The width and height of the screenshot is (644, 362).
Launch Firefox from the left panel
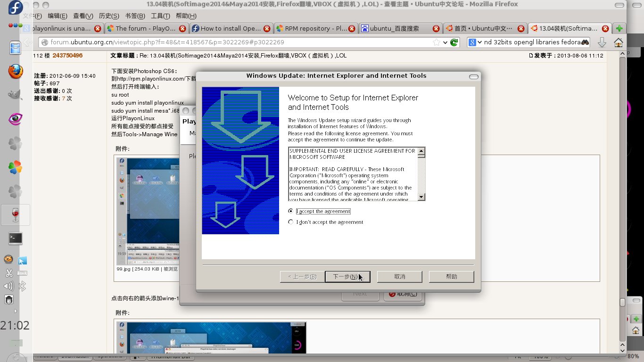tap(16, 72)
